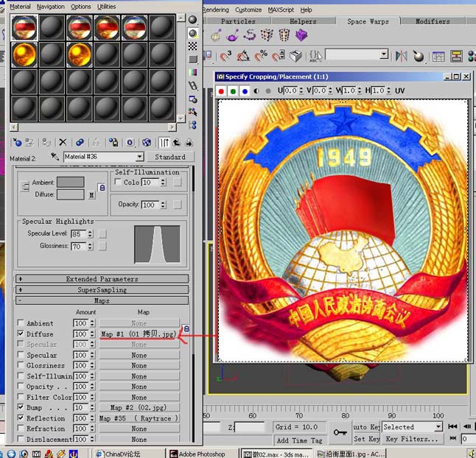476x458 pixels.
Task: Click the Video Color Check icon
Action: [x=193, y=72]
